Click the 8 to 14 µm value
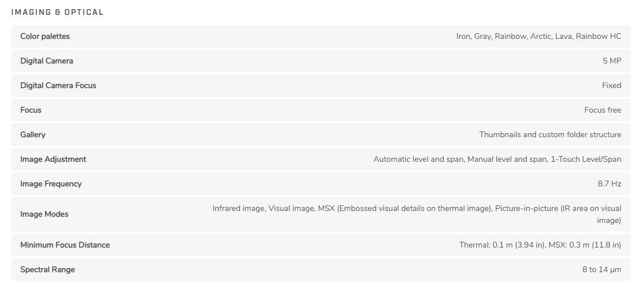644x287 pixels. click(x=602, y=270)
